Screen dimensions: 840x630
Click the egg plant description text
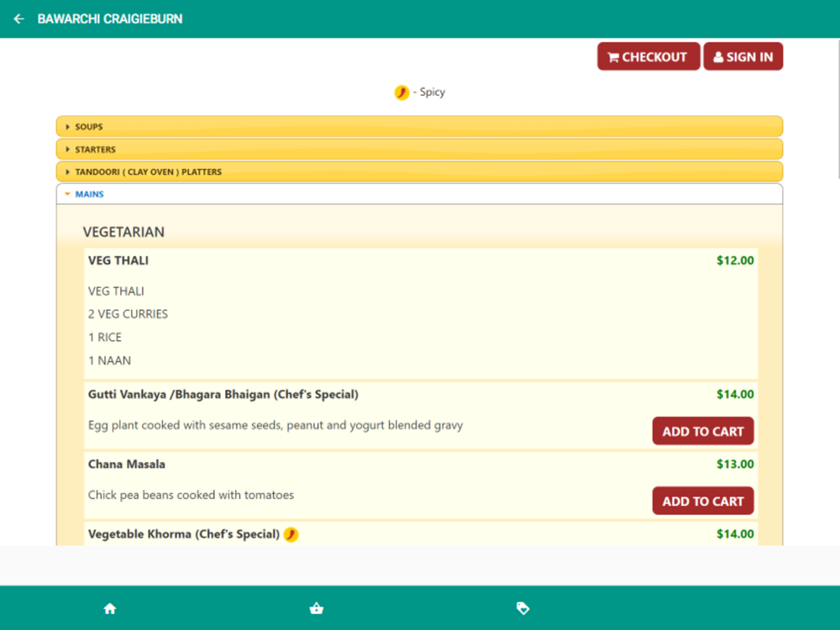click(276, 425)
